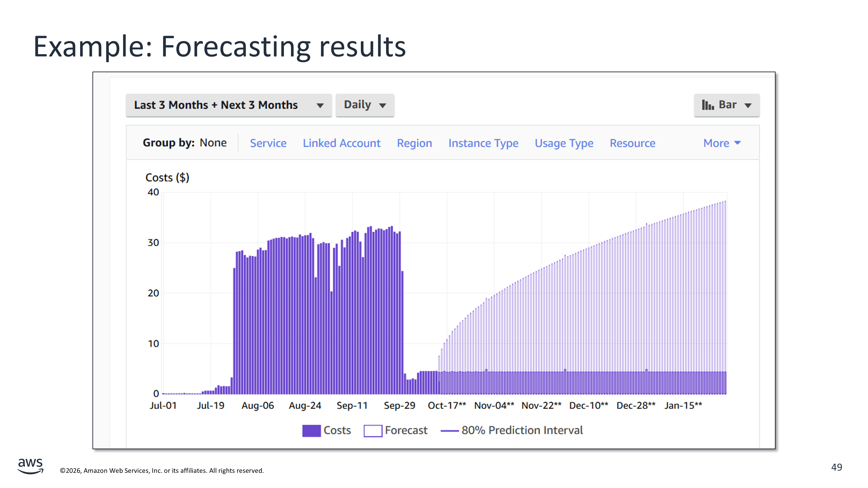The image size is (868, 488).
Task: Click the Sep-29 axis date label
Action: tap(399, 406)
